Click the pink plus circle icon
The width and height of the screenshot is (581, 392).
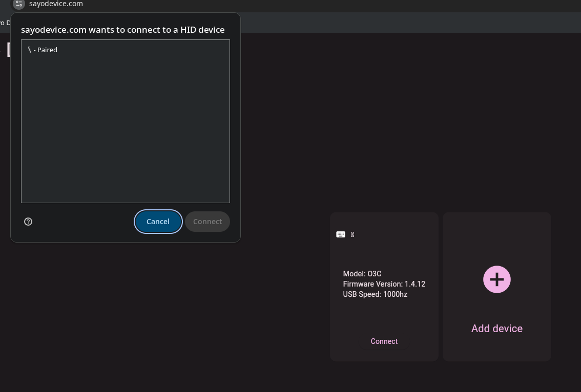(x=496, y=279)
